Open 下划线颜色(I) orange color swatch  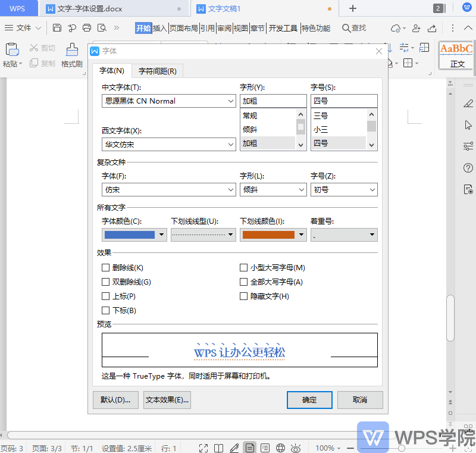click(x=273, y=235)
